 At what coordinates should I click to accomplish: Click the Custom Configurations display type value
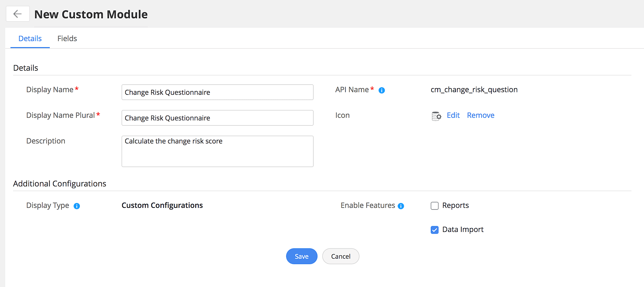tap(162, 206)
